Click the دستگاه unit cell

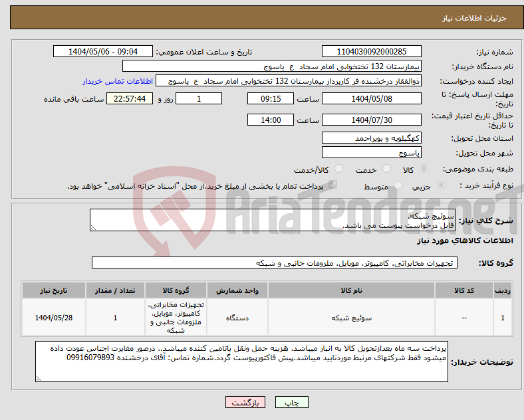pyautogui.click(x=237, y=318)
